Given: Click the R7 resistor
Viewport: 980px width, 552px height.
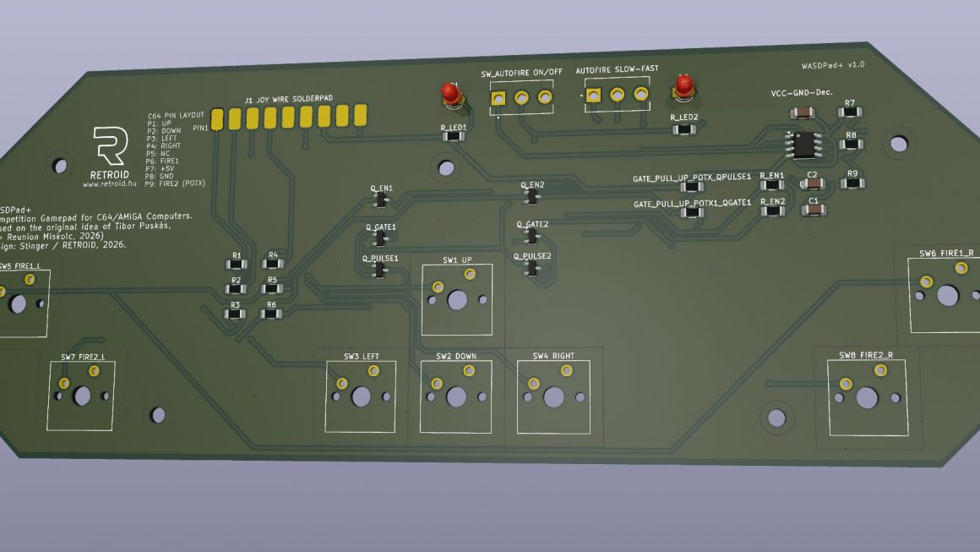Looking at the screenshot, I should click(x=849, y=112).
